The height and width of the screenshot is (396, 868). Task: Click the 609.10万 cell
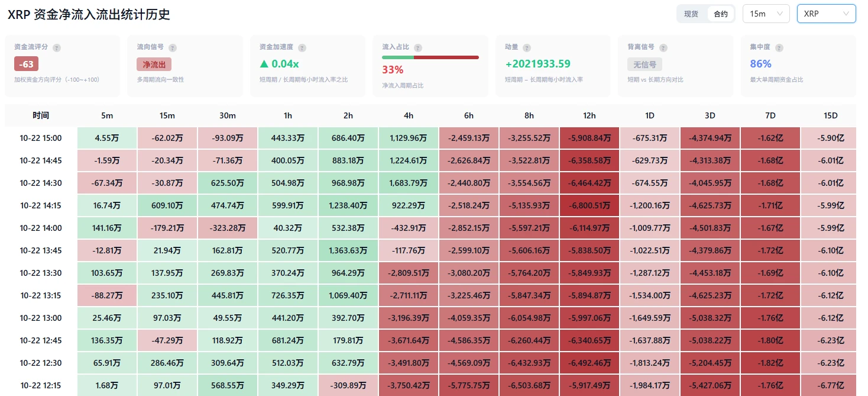167,205
